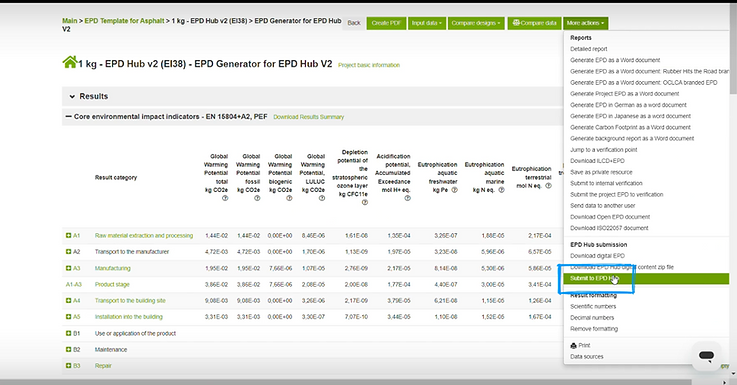Select Generate Project EPD as a Word document

click(624, 94)
